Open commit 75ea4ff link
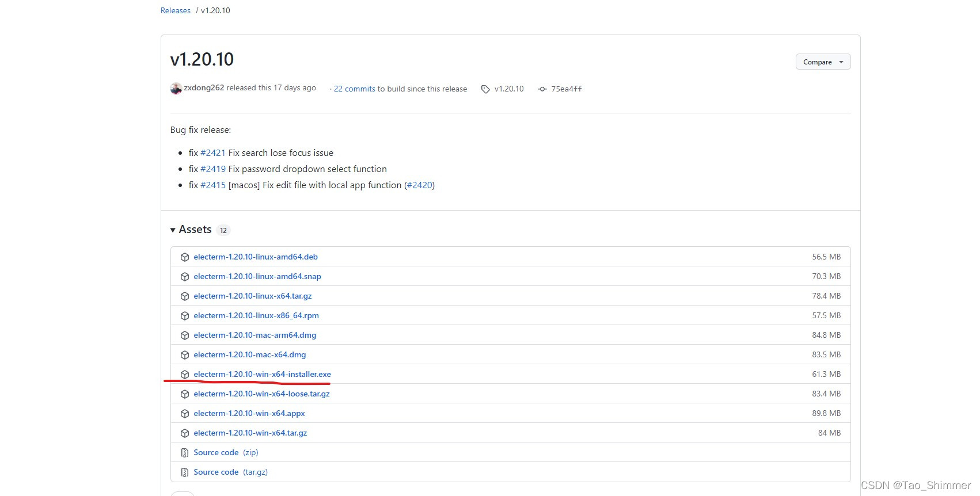 tap(567, 89)
